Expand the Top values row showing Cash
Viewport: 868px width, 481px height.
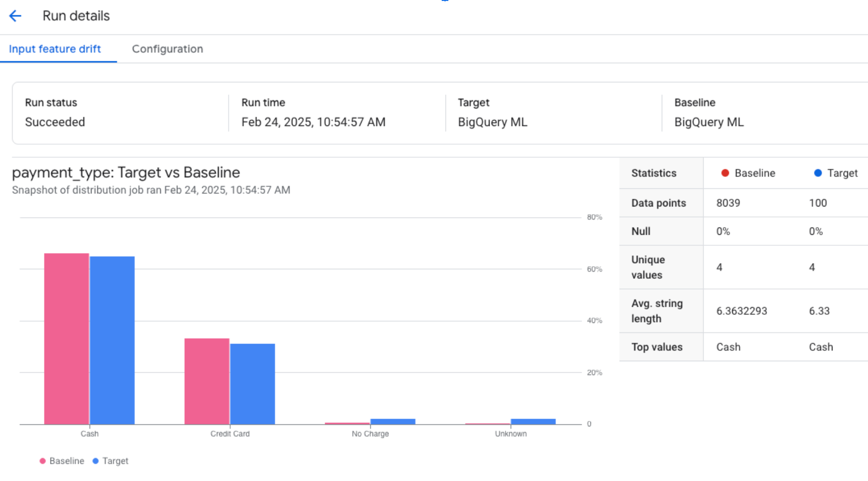pos(657,347)
